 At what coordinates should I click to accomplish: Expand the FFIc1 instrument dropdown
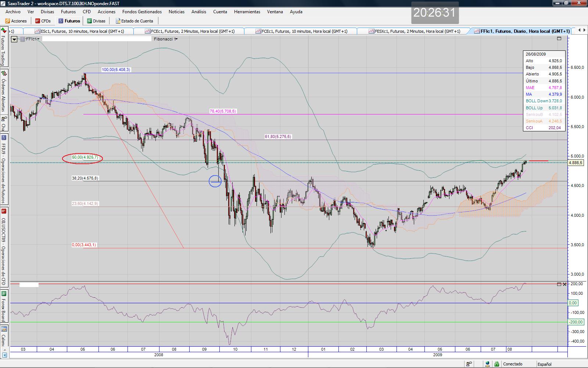click(31, 39)
